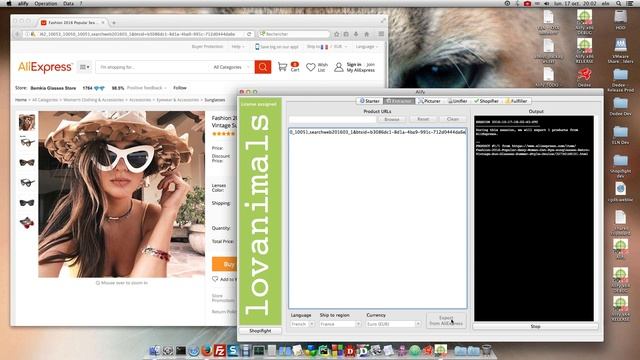Focus the Firefox Rechercher search box

pos(295,34)
